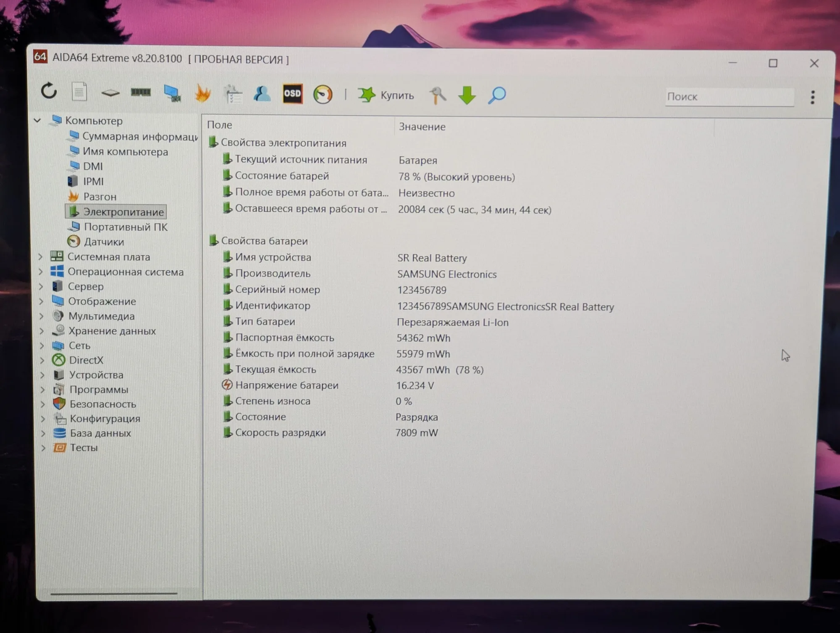Select Хранение данных in the tree
Screen dimensions: 840x633
coord(104,331)
